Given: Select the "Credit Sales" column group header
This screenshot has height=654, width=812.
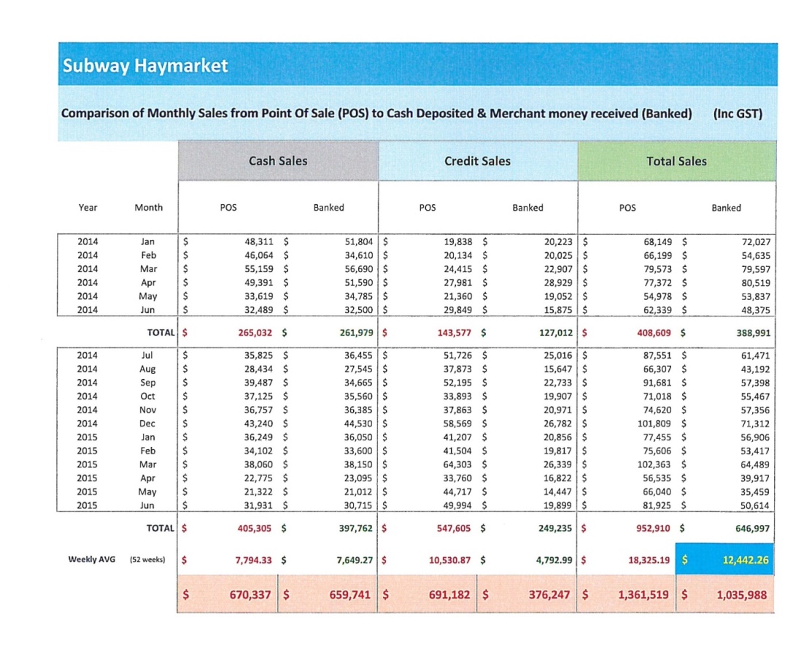Looking at the screenshot, I should click(477, 161).
